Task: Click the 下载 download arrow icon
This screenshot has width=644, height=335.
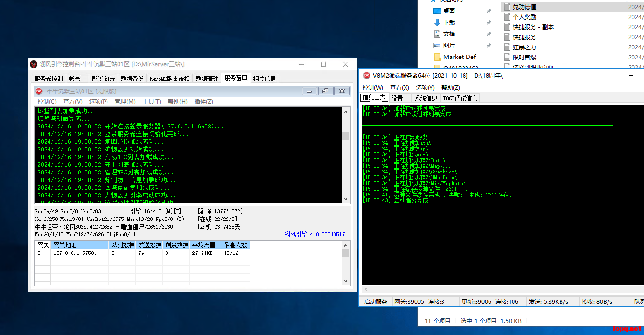Action: (x=437, y=23)
